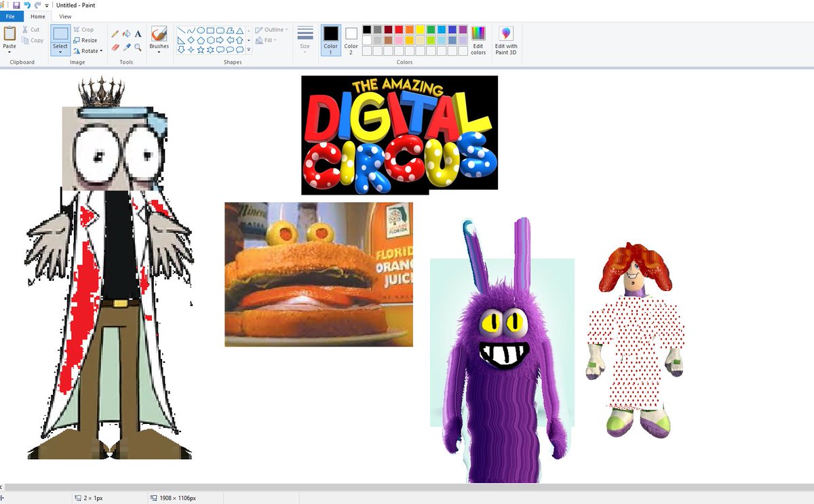Choose the Diamond shape

click(x=191, y=40)
